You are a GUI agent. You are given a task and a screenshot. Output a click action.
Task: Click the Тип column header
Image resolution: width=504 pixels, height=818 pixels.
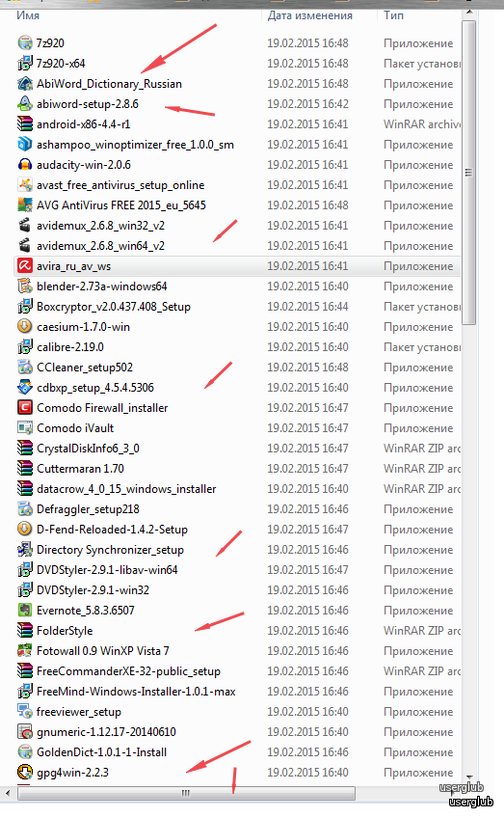point(393,15)
